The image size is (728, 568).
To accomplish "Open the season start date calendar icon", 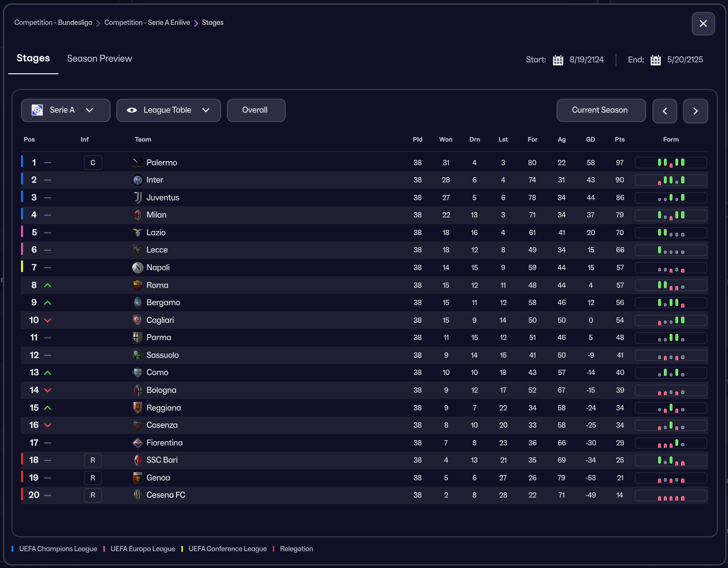I will point(558,60).
